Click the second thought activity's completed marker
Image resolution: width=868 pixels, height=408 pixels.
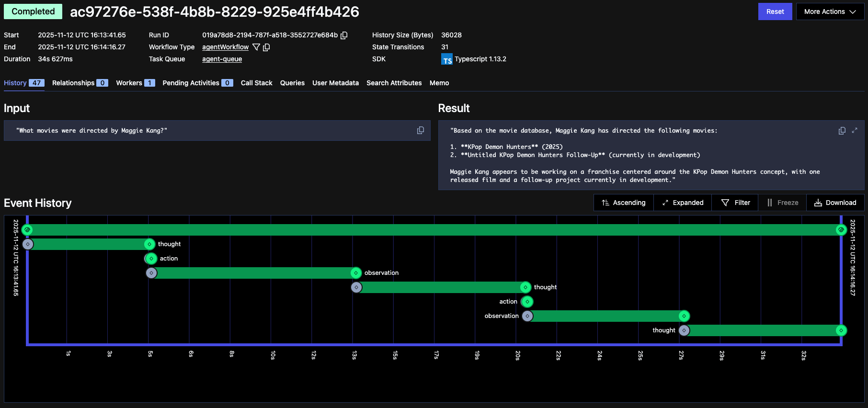525,287
